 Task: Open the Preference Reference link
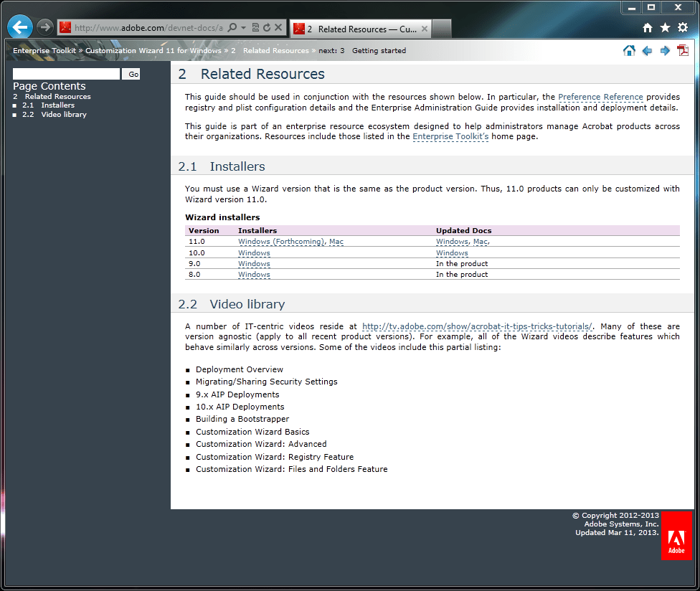click(x=601, y=96)
